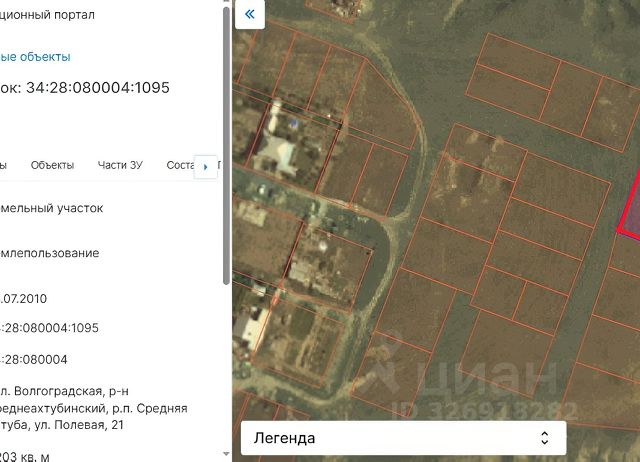Screen dimensions: 640x462
Task: Select the "мельный участок" type text
Action: point(51,208)
